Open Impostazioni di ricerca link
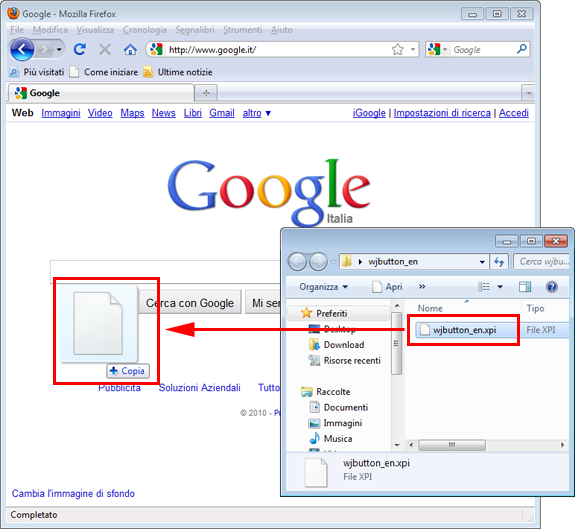 pyautogui.click(x=442, y=113)
